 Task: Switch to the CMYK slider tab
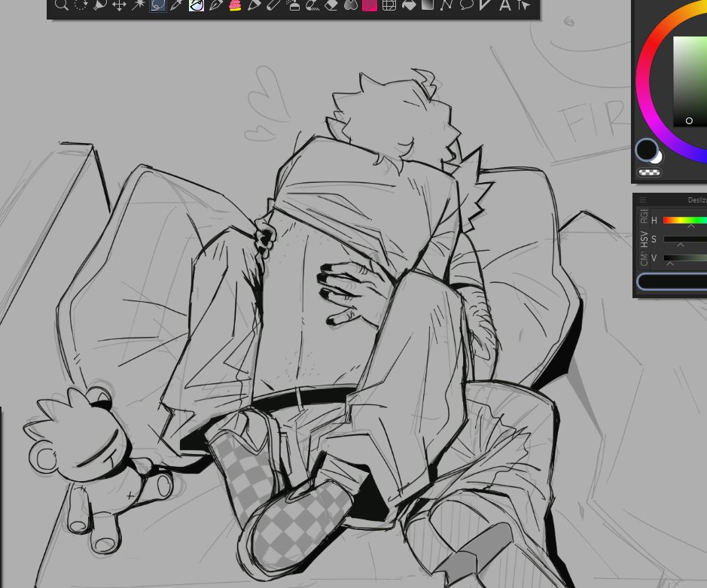click(x=644, y=259)
